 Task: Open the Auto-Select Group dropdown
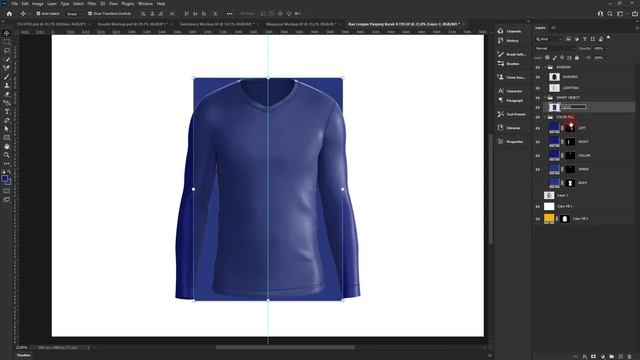pos(73,13)
